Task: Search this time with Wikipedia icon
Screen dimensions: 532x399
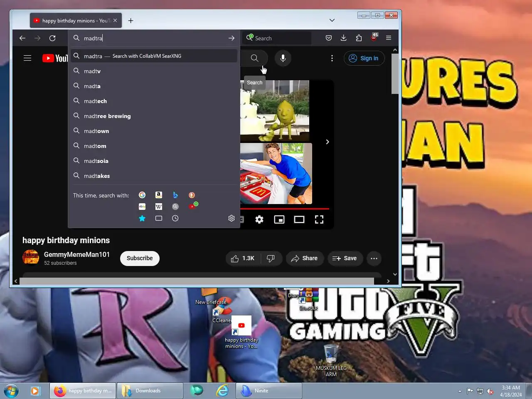Action: (159, 207)
